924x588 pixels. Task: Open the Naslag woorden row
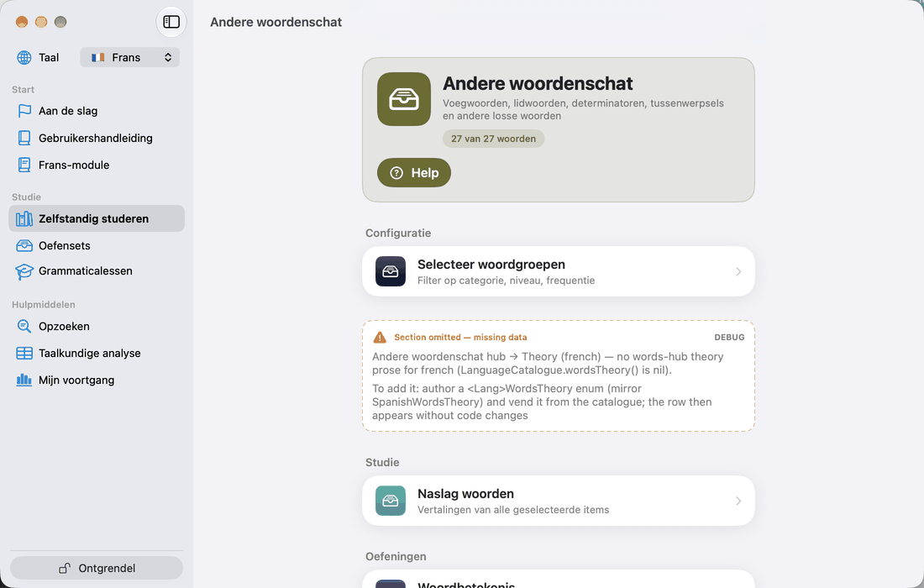coord(558,501)
